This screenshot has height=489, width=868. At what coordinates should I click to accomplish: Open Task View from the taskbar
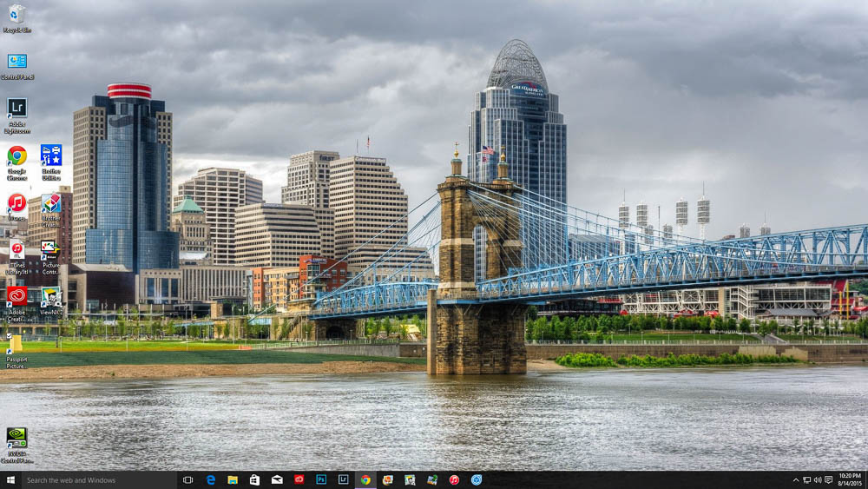tap(187, 479)
